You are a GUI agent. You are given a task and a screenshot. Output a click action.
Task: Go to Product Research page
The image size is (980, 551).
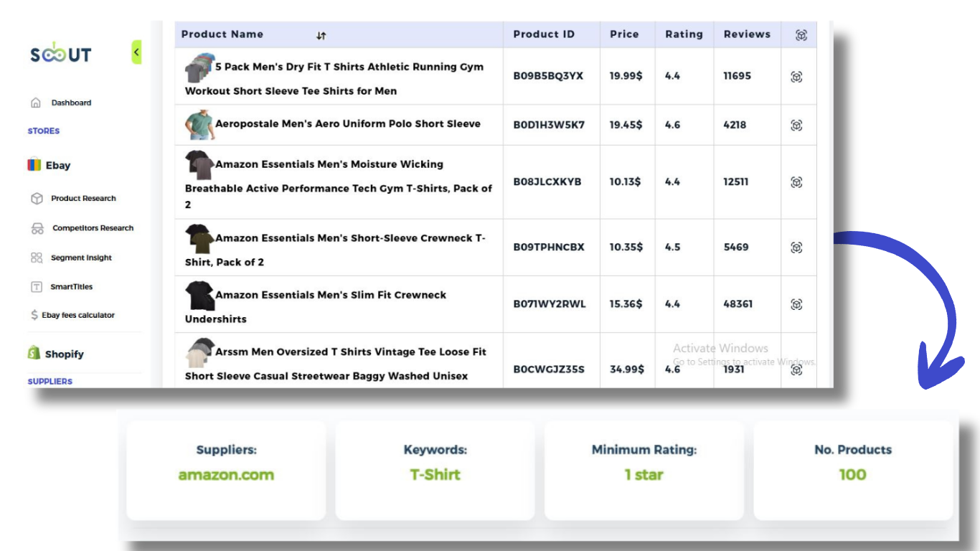[83, 198]
